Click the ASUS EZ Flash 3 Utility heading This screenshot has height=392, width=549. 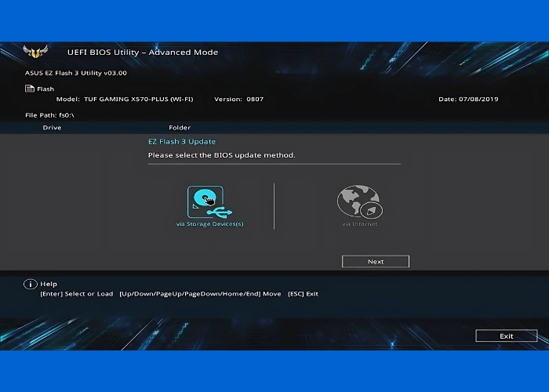point(75,73)
